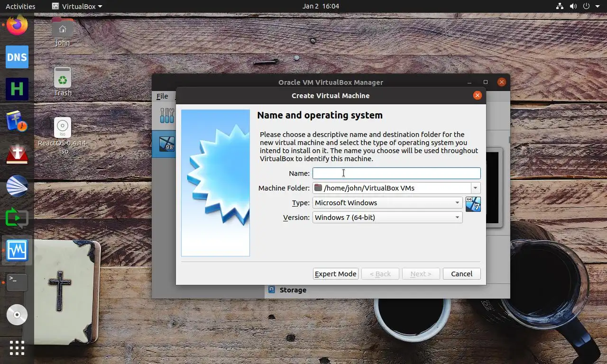Show Applications grid
607x364 pixels.
(x=17, y=348)
